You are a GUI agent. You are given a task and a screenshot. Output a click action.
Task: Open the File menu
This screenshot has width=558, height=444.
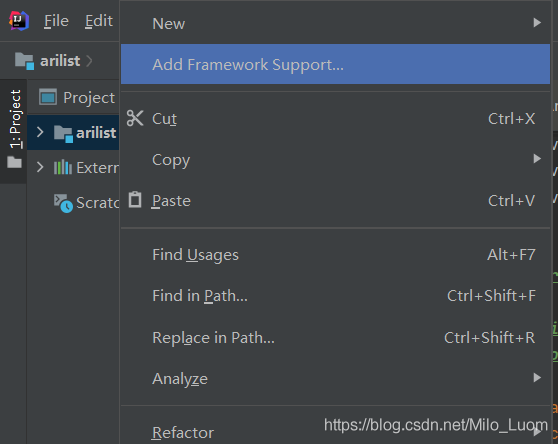pos(56,21)
